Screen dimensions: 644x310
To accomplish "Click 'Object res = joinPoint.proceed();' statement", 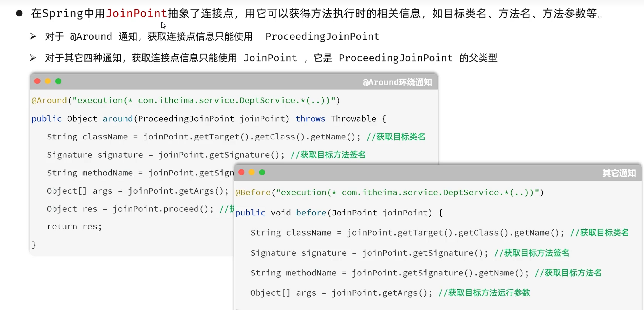I will click(x=130, y=208).
